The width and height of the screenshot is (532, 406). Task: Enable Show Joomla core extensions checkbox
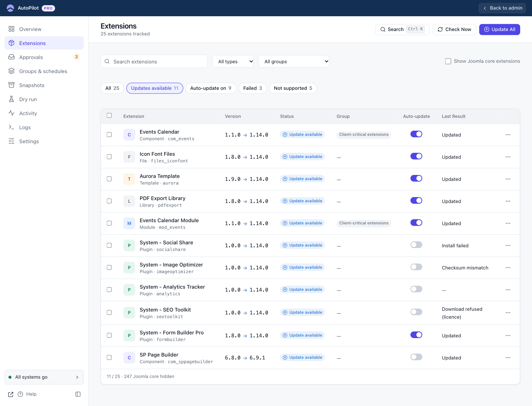[x=448, y=61]
